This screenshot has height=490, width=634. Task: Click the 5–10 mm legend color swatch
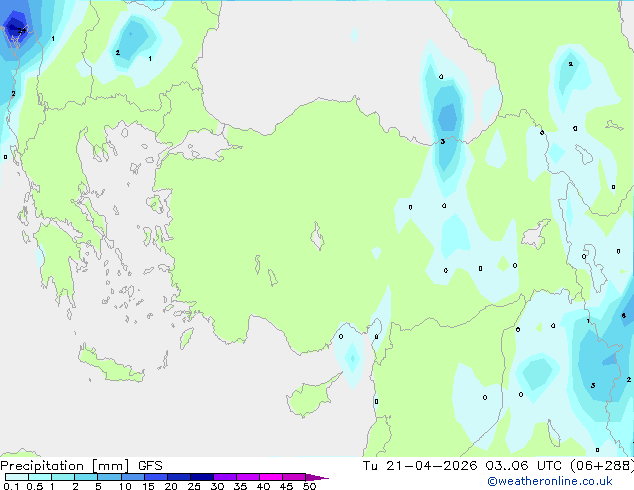[109, 477]
